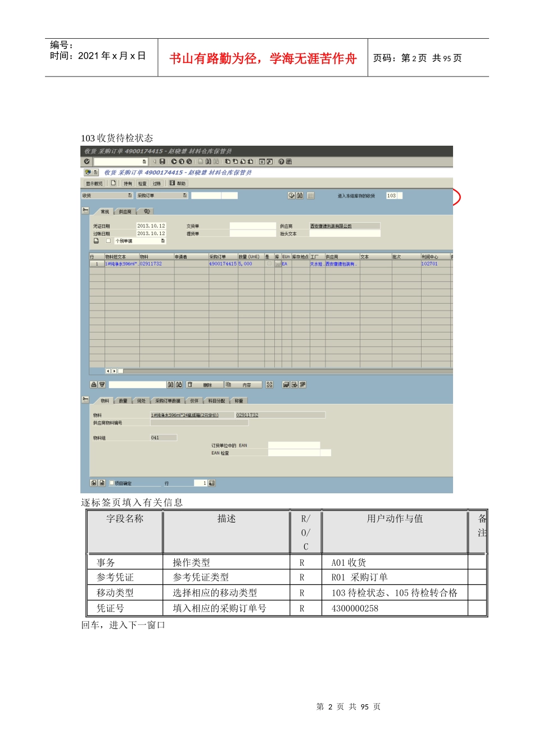534x756 pixels.
Task: Click the purchase order number input field
Action: click(206, 196)
